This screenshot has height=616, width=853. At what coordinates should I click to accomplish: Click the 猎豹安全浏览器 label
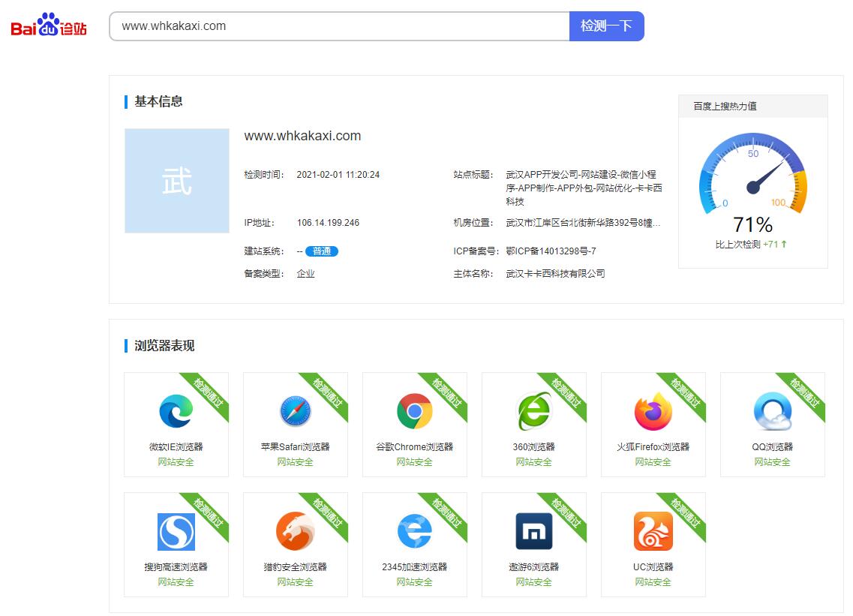(x=296, y=567)
